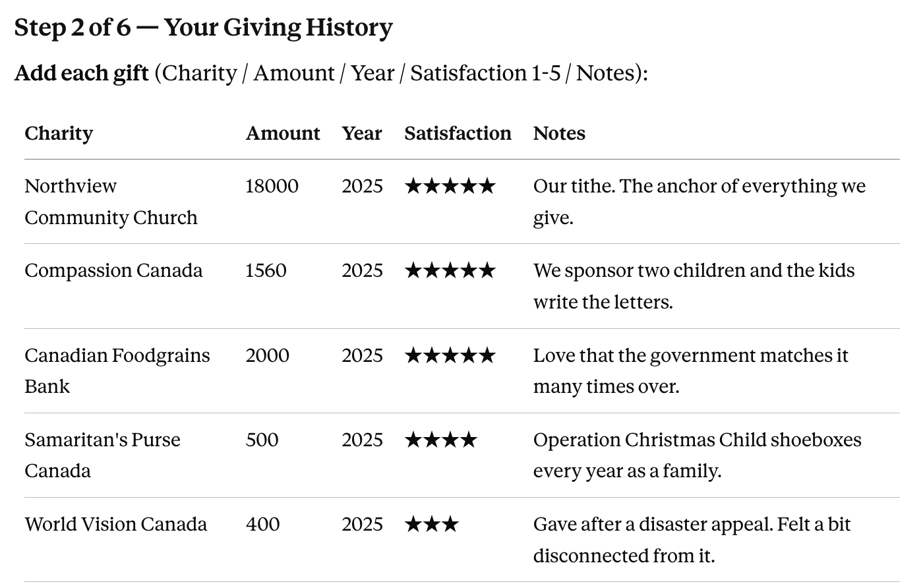
Task: Click the note about government matching
Action: (691, 371)
